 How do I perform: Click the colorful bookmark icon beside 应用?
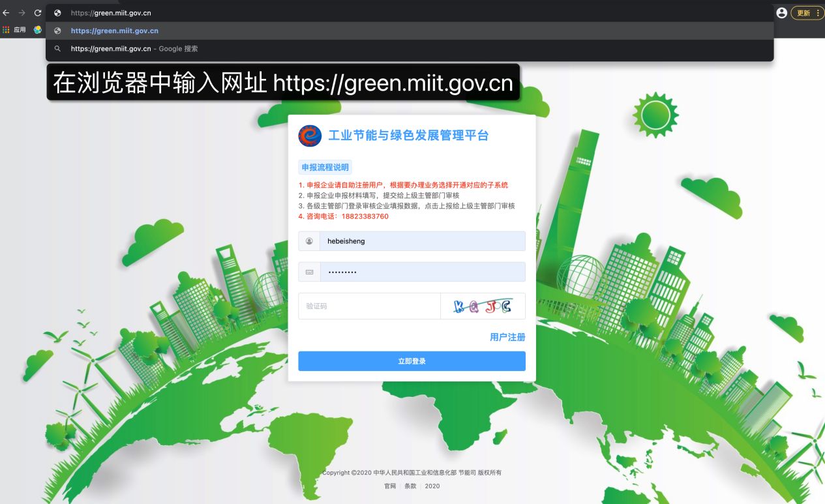(38, 30)
